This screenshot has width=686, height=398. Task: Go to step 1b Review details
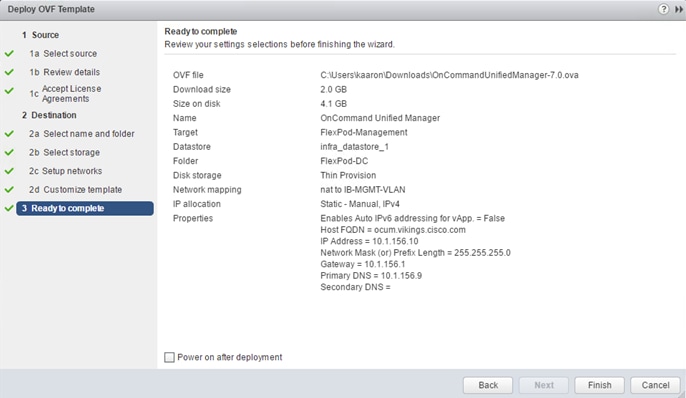(x=65, y=72)
